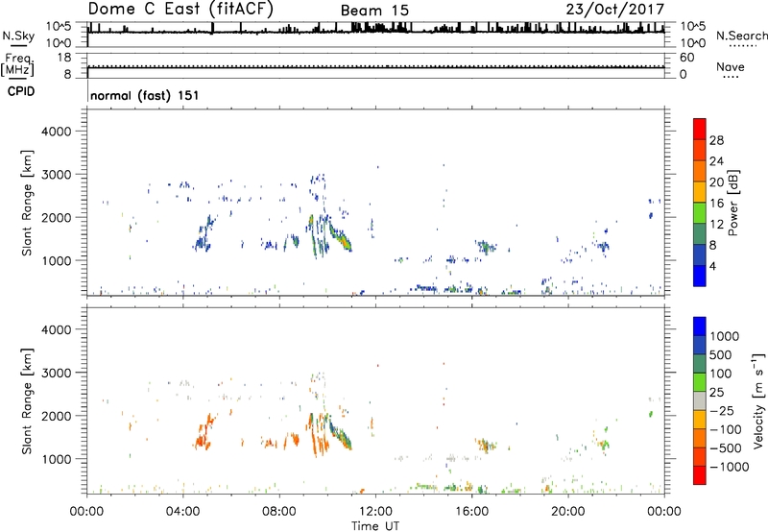Viewport: 768px width, 532px height.
Task: Click the echo patch near 16:30 in power panel
Action: [486, 247]
